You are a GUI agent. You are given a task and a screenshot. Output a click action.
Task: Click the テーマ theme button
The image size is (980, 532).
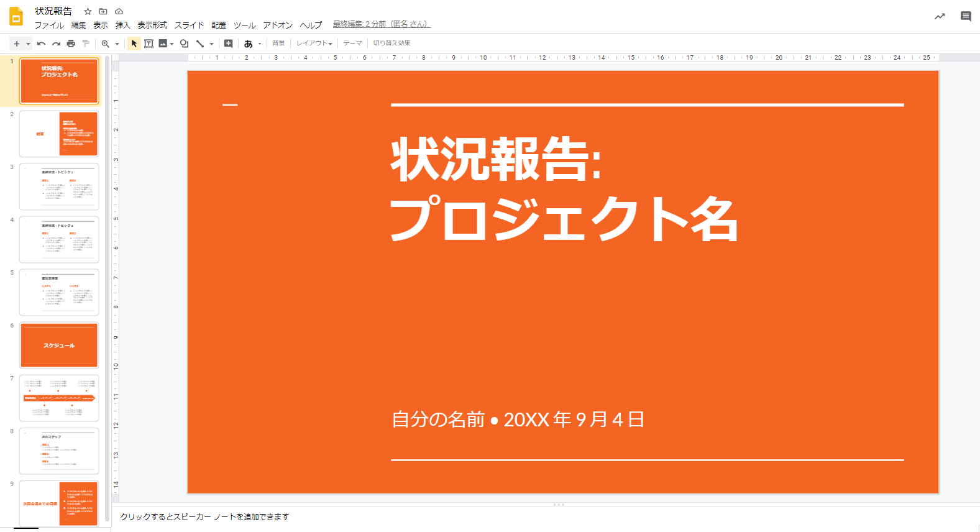(x=352, y=44)
